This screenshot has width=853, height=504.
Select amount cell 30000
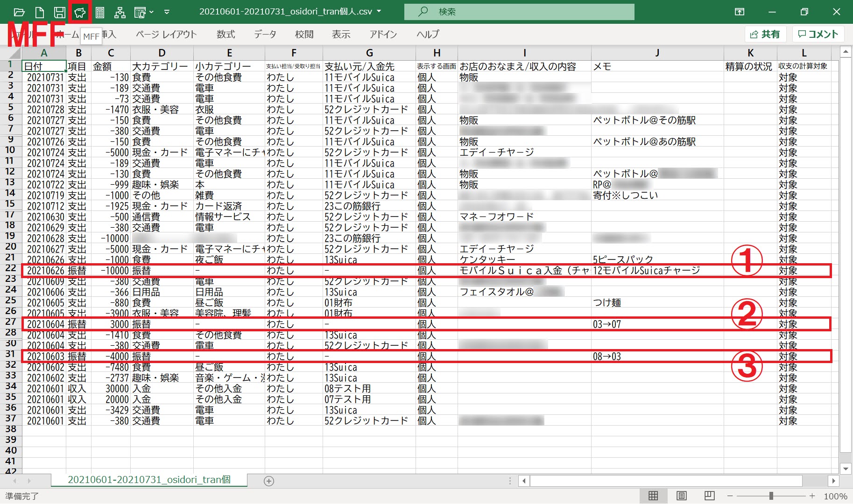pos(111,388)
